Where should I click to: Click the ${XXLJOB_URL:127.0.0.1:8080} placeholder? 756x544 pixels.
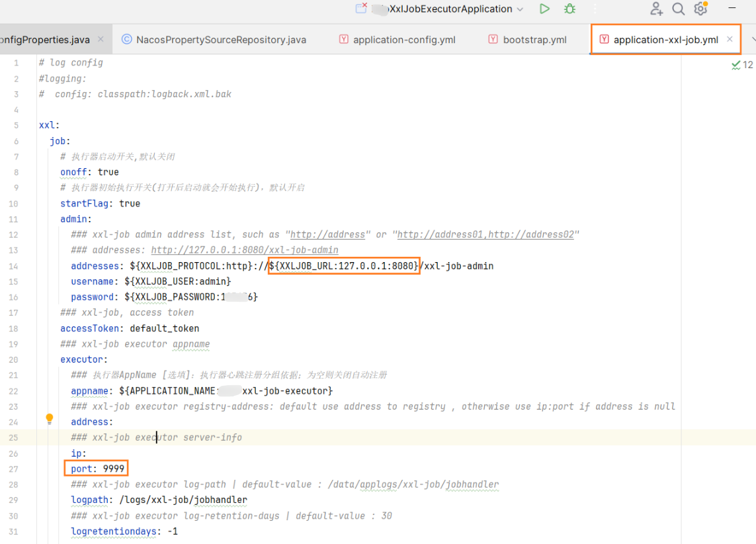click(x=344, y=266)
